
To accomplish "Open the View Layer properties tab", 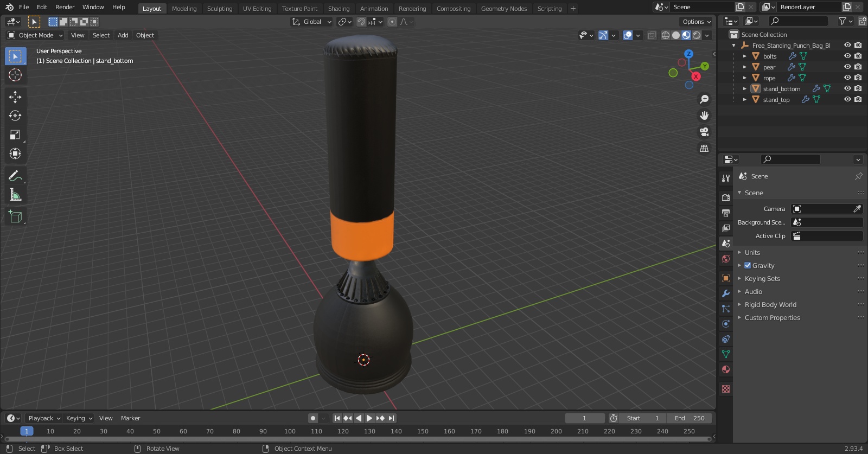I will (x=726, y=228).
